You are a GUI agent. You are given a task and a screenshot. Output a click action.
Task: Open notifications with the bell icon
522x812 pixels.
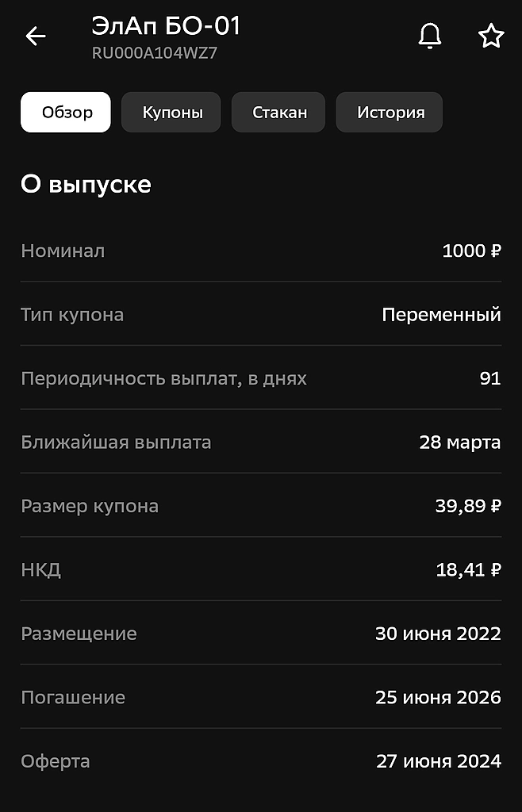429,36
